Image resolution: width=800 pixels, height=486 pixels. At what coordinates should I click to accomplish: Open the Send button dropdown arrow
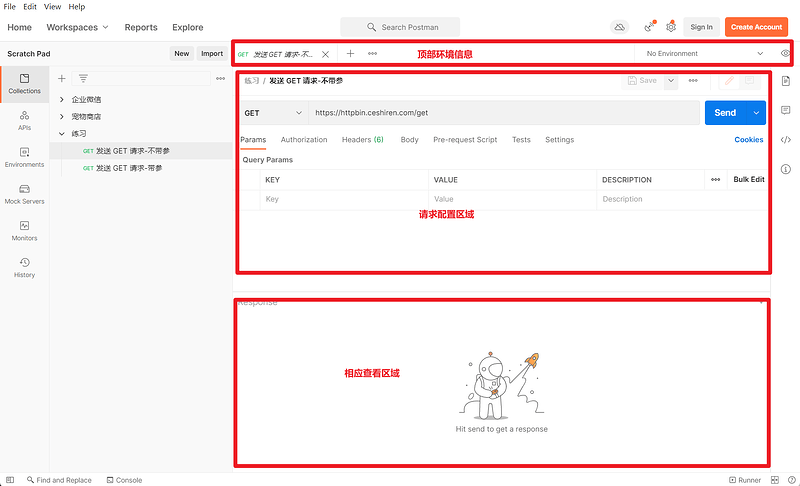tap(756, 113)
